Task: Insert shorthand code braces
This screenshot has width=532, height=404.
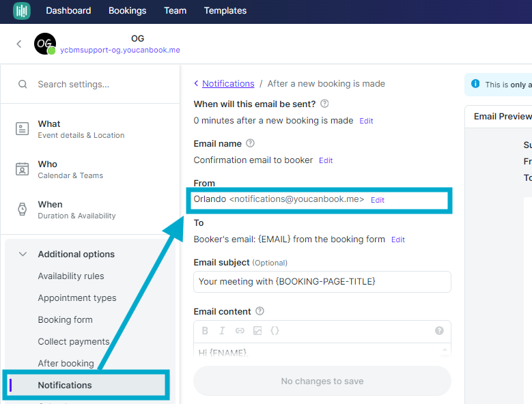Action: click(x=275, y=331)
